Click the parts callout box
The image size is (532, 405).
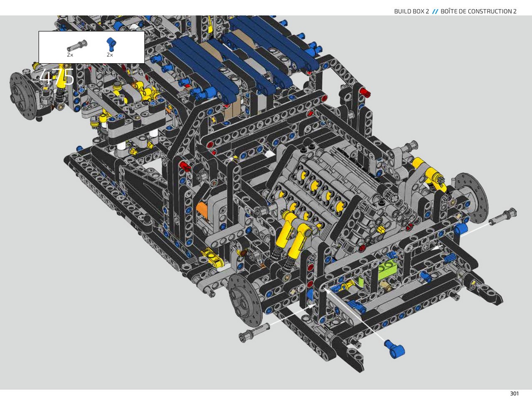tap(91, 47)
